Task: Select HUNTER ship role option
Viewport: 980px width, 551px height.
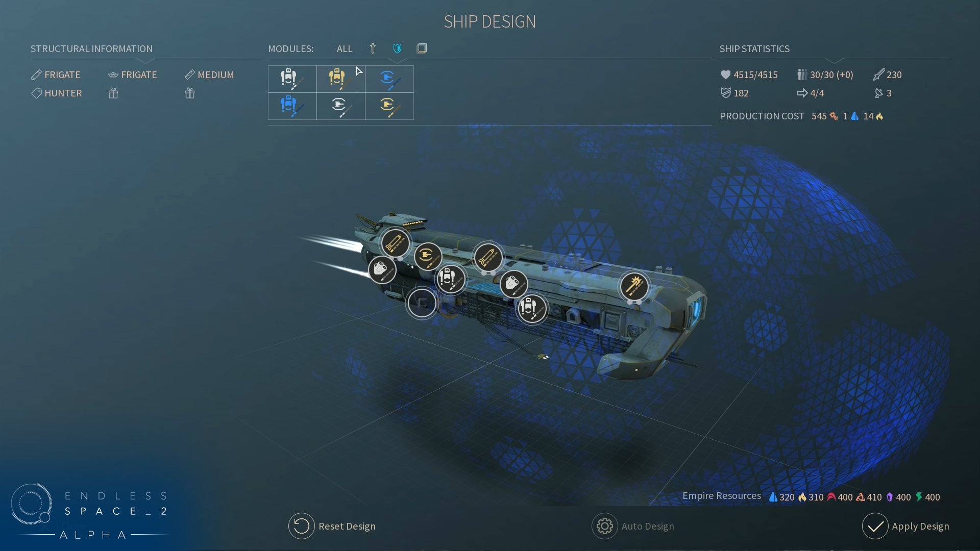Action: pyautogui.click(x=63, y=93)
